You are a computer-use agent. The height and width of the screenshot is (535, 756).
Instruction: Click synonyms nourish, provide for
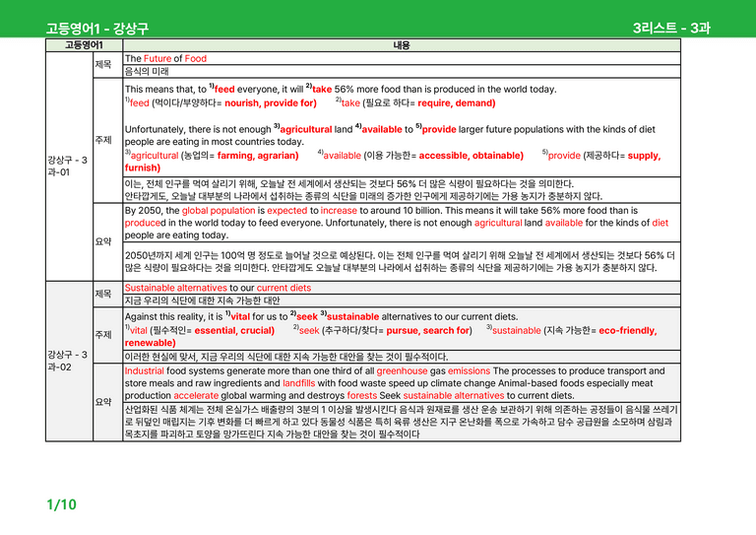click(x=271, y=102)
